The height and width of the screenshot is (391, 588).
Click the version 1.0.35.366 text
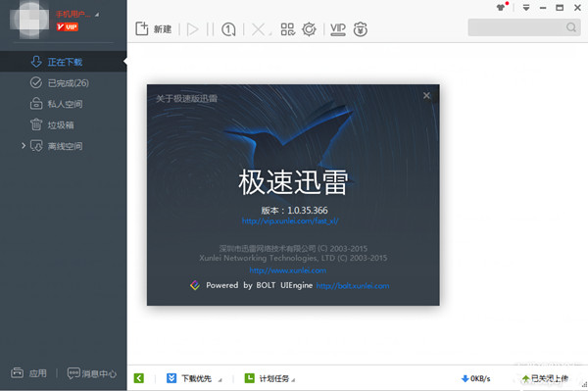[x=294, y=211]
